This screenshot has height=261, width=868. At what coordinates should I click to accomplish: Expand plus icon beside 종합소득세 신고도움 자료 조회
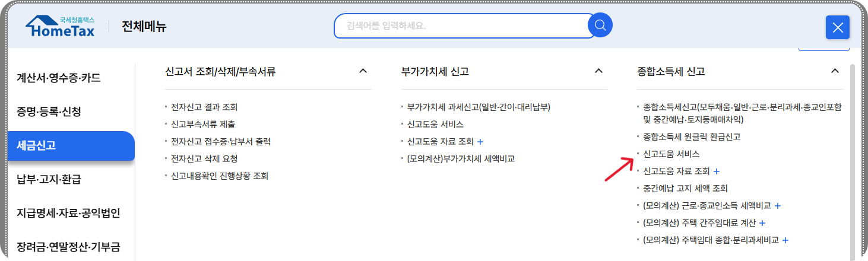pos(716,171)
